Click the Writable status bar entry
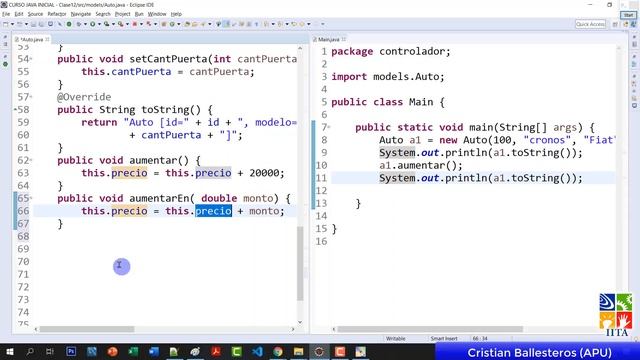The width and height of the screenshot is (640, 360). (396, 338)
